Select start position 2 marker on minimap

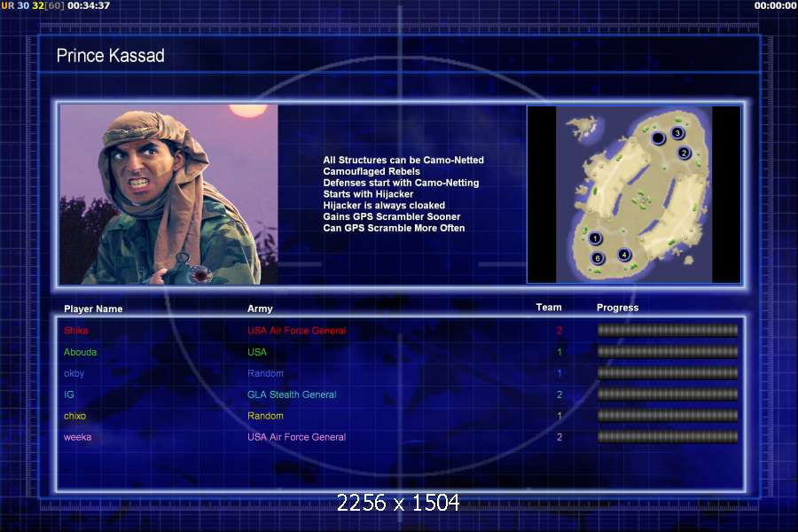click(x=684, y=153)
